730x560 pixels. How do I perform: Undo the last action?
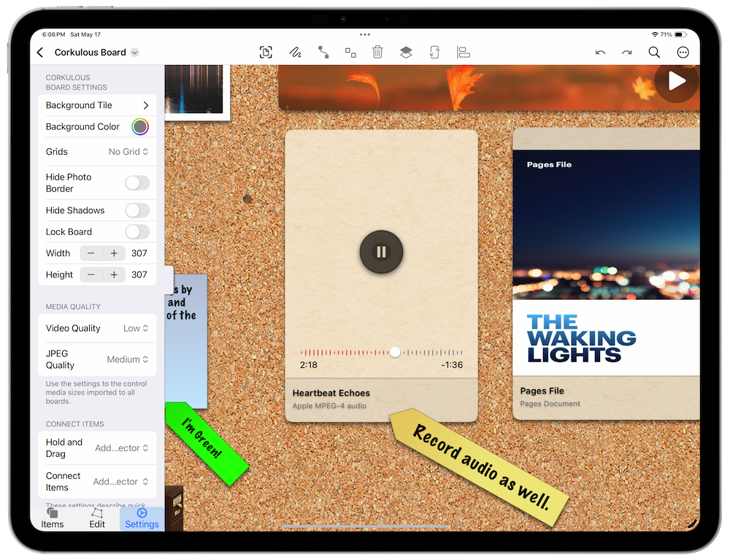601,53
